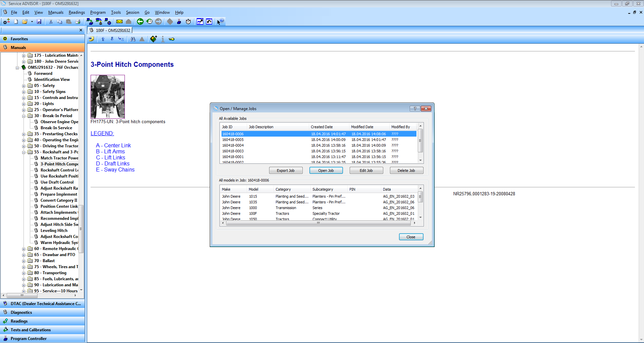Expand the '70 - Ballast' folder
This screenshot has width=644, height=343.
coord(24,261)
